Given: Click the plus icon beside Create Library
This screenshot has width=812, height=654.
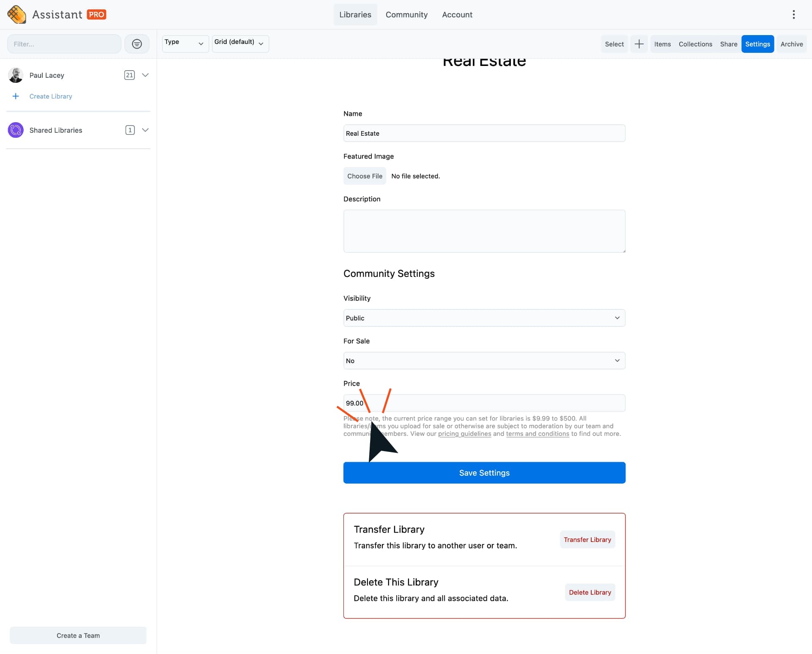Looking at the screenshot, I should [16, 96].
